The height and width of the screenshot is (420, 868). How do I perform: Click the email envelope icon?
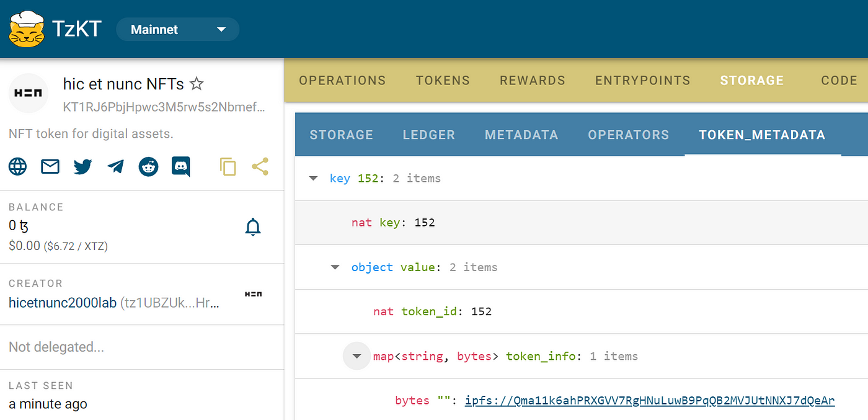[50, 166]
